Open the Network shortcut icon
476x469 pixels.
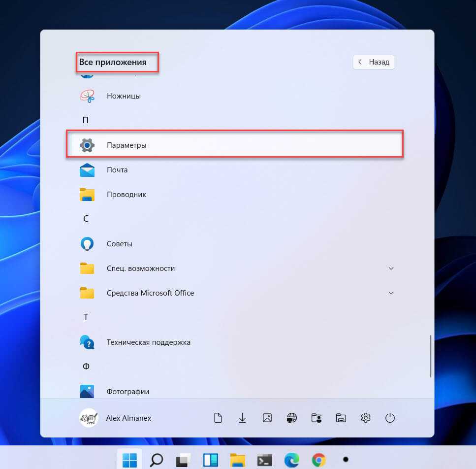[x=291, y=418]
